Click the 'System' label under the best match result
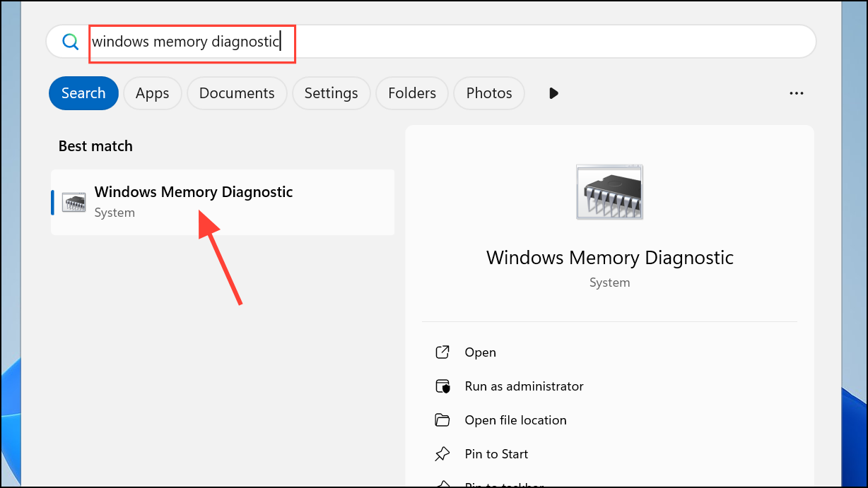The width and height of the screenshot is (868, 488). pos(115,213)
